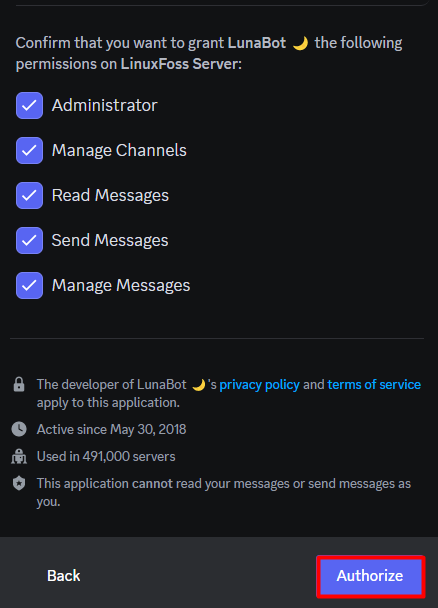
Task: Click the shield star icon
Action: pyautogui.click(x=19, y=484)
